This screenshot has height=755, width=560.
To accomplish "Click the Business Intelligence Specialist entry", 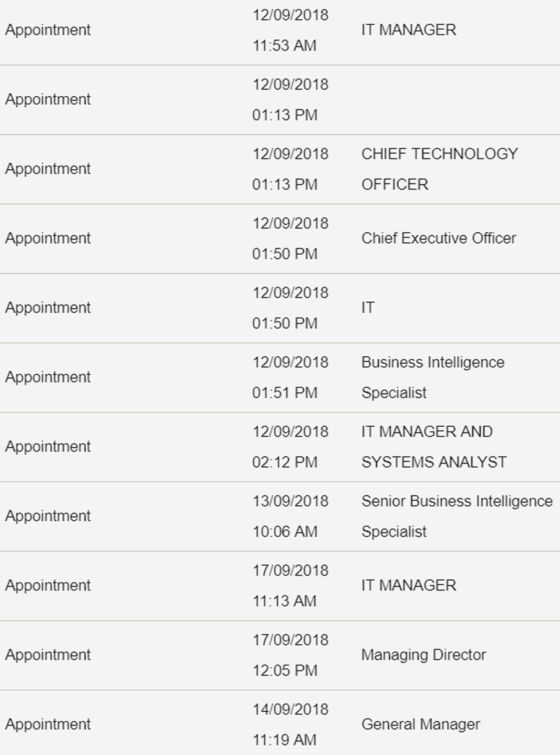I will tap(433, 378).
